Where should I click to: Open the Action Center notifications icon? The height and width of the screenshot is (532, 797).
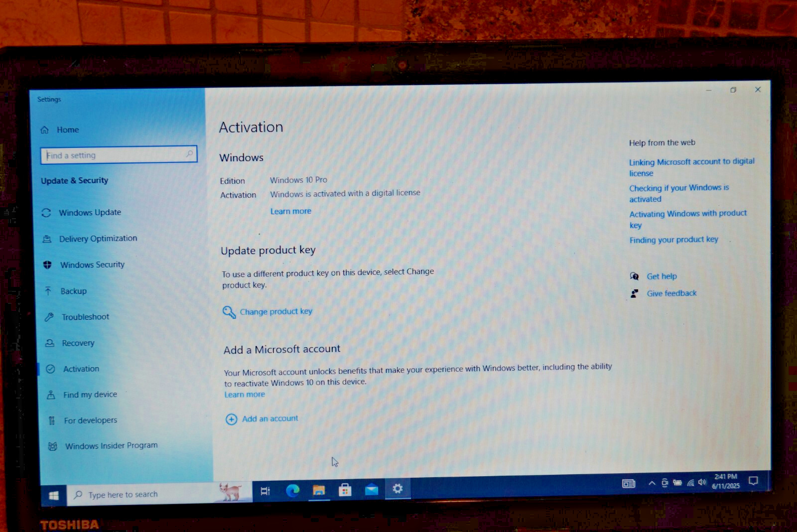[x=753, y=481]
